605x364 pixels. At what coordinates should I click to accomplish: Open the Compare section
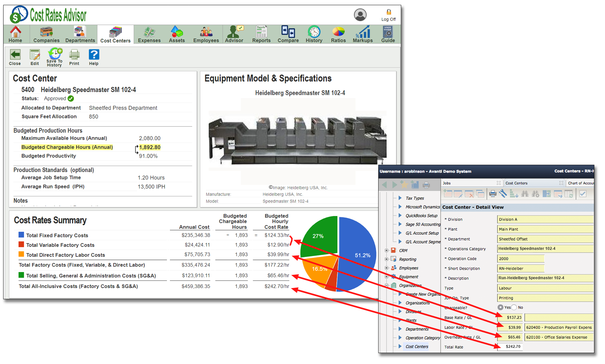pos(288,34)
